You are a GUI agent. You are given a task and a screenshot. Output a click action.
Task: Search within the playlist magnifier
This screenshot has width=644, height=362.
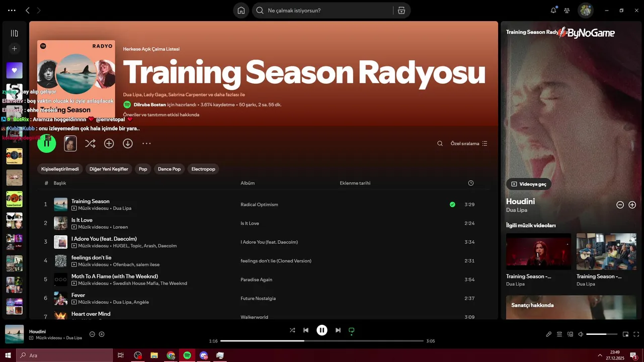pyautogui.click(x=440, y=143)
